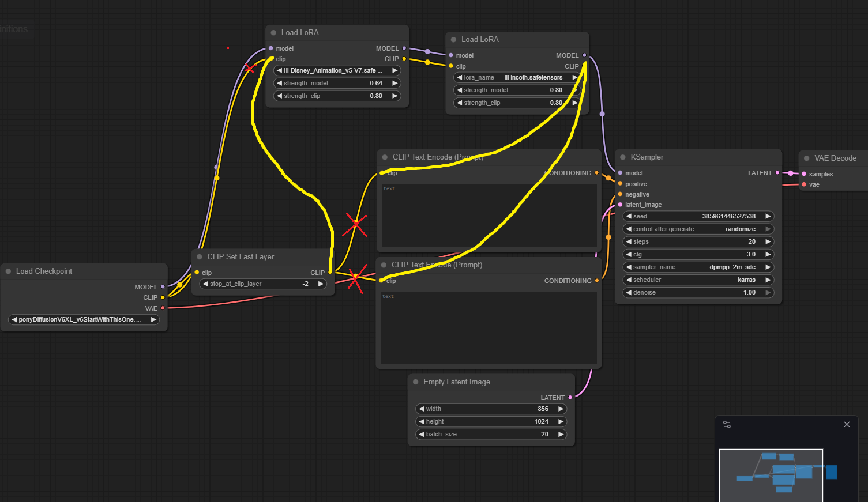Screen dimensions: 868x502
Task: Raise the cfg value with right arrow
Action: click(768, 255)
